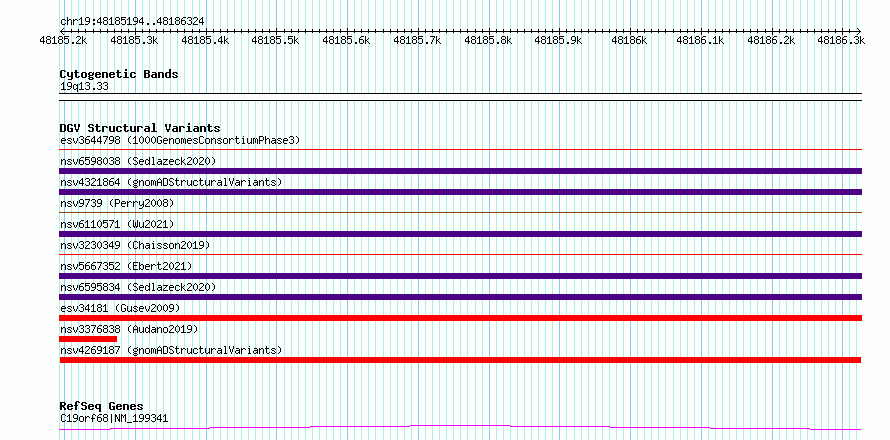The image size is (890, 440).
Task: Select the 19q13.33 band label
Action: (84, 87)
